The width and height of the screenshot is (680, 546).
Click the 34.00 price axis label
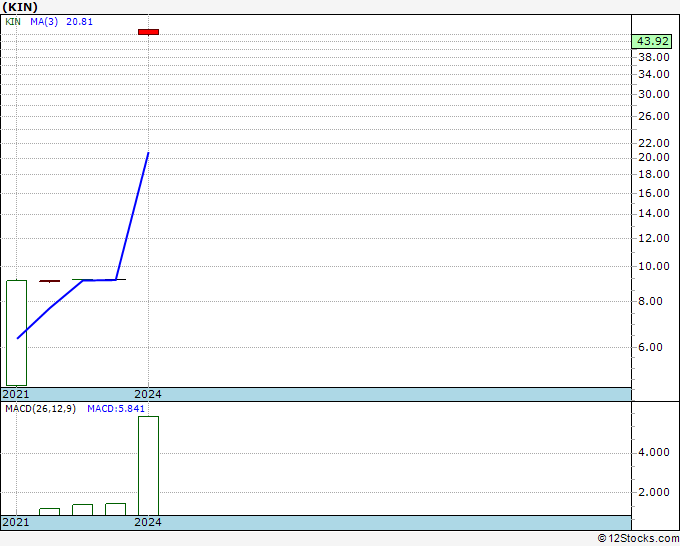654,74
